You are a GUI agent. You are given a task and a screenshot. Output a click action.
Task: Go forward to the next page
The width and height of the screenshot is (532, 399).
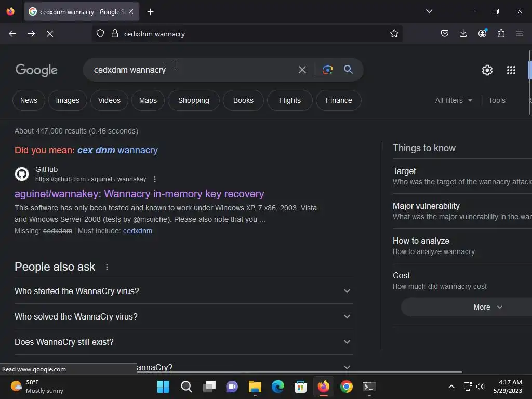pos(31,34)
